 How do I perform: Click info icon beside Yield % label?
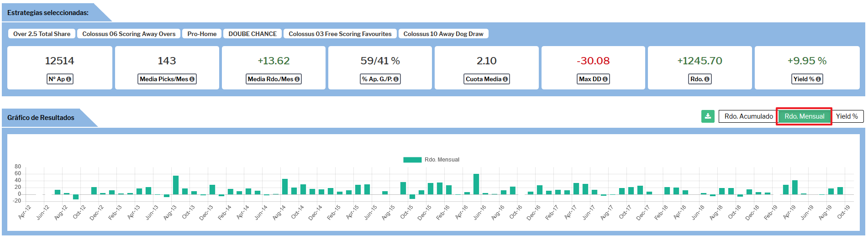pos(818,79)
